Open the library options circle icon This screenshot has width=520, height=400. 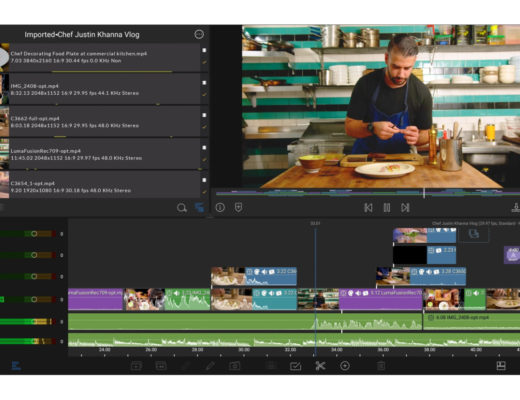(199, 34)
